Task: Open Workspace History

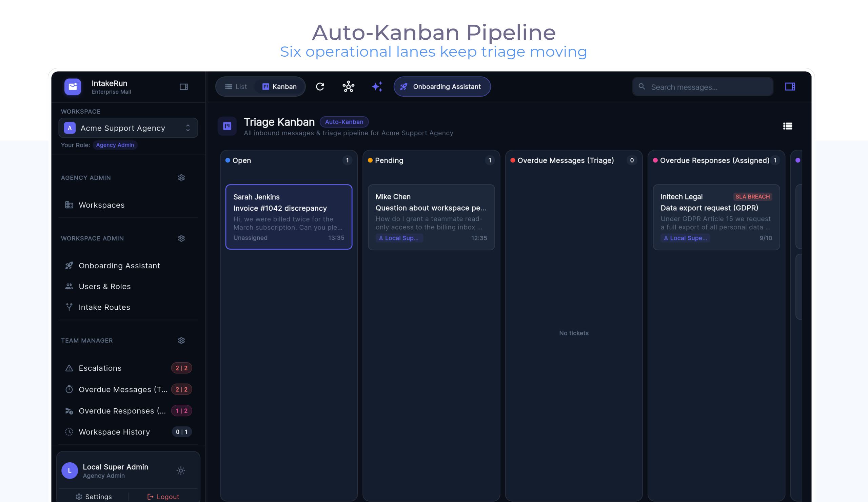Action: pos(128,432)
